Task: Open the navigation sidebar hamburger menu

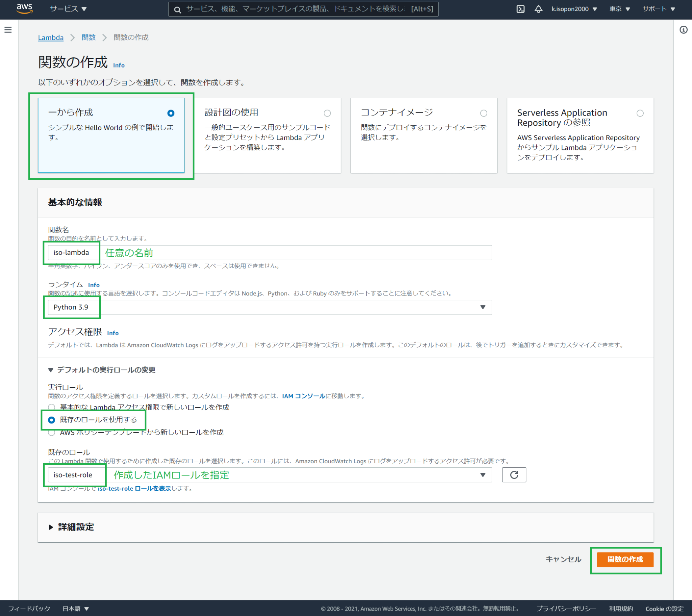Action: tap(8, 30)
